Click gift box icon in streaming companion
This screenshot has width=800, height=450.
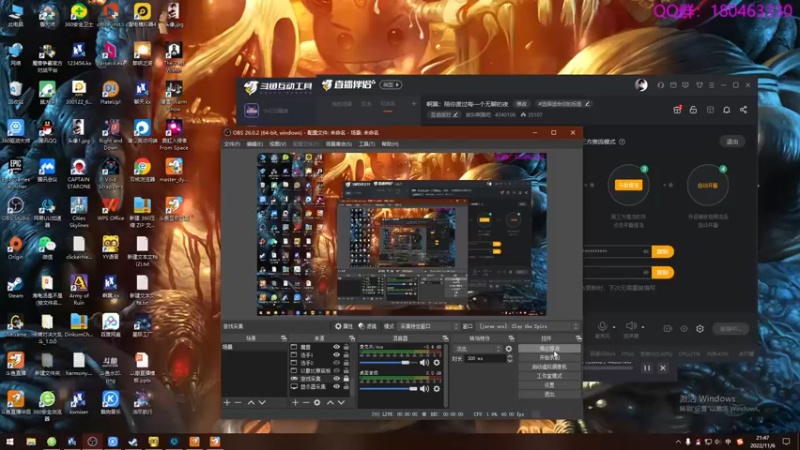(x=677, y=110)
